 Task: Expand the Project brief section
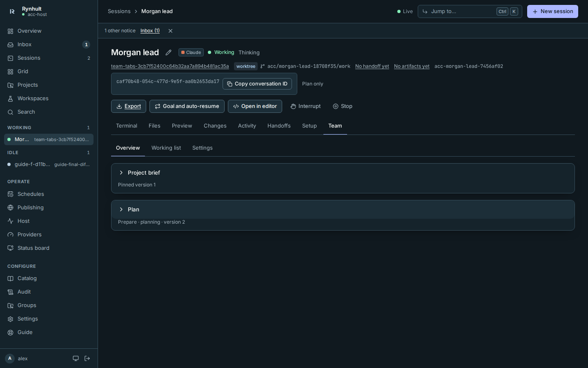point(343,173)
